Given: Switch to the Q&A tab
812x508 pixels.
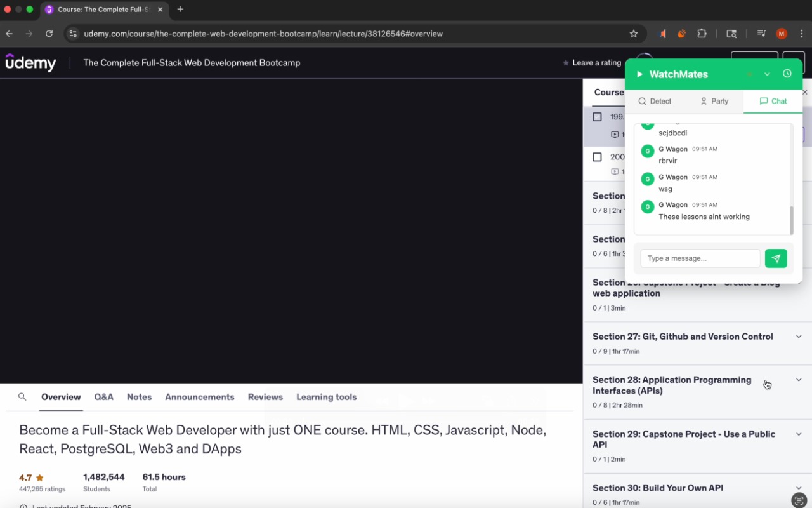Looking at the screenshot, I should click(103, 396).
